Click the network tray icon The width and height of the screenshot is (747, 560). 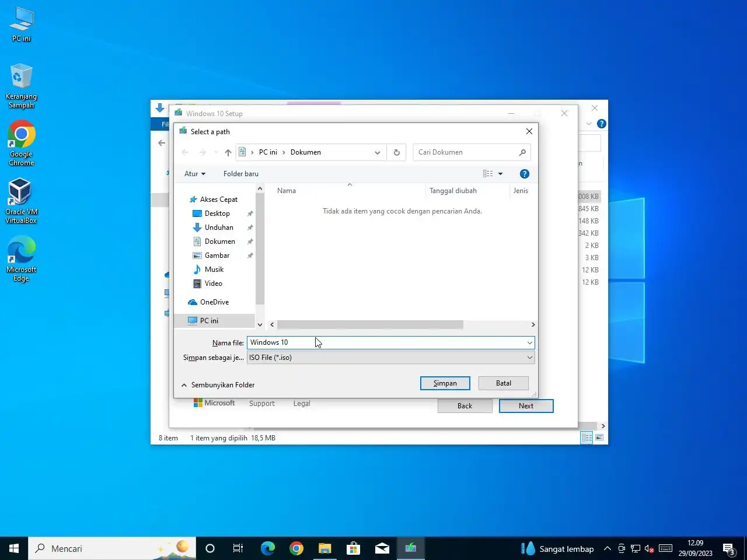click(x=636, y=549)
